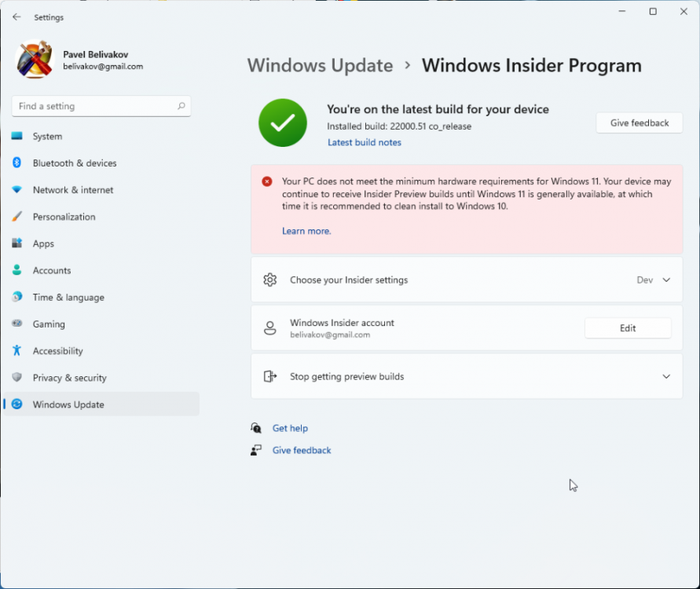Click the Accessibility figure icon
Image resolution: width=700 pixels, height=589 pixels.
17,350
